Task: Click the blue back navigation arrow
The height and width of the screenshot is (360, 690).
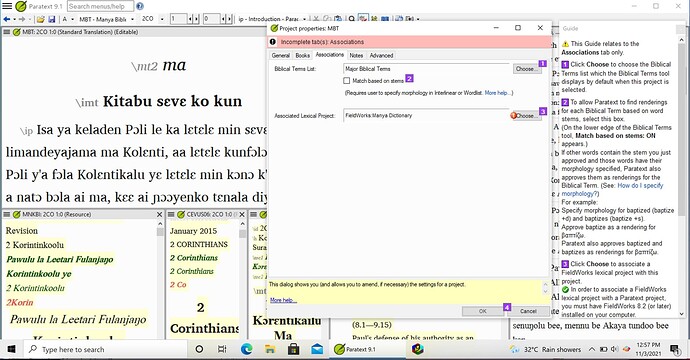Action: tap(7, 19)
